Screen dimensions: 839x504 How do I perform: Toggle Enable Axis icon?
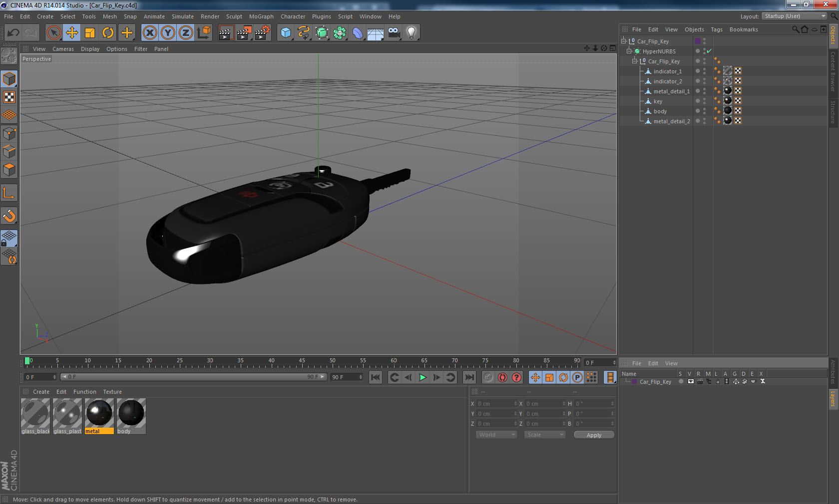[9, 193]
